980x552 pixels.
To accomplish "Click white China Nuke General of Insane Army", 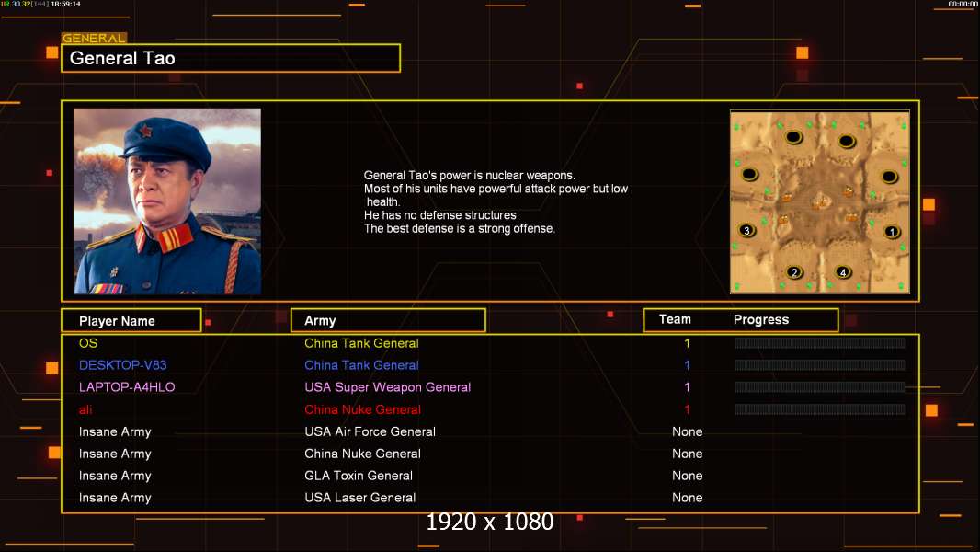I will tap(362, 454).
